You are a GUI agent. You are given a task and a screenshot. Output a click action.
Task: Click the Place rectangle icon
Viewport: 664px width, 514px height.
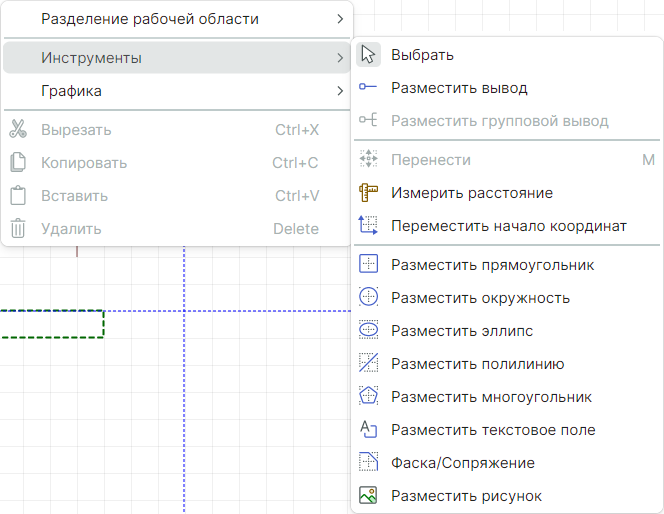coord(368,265)
